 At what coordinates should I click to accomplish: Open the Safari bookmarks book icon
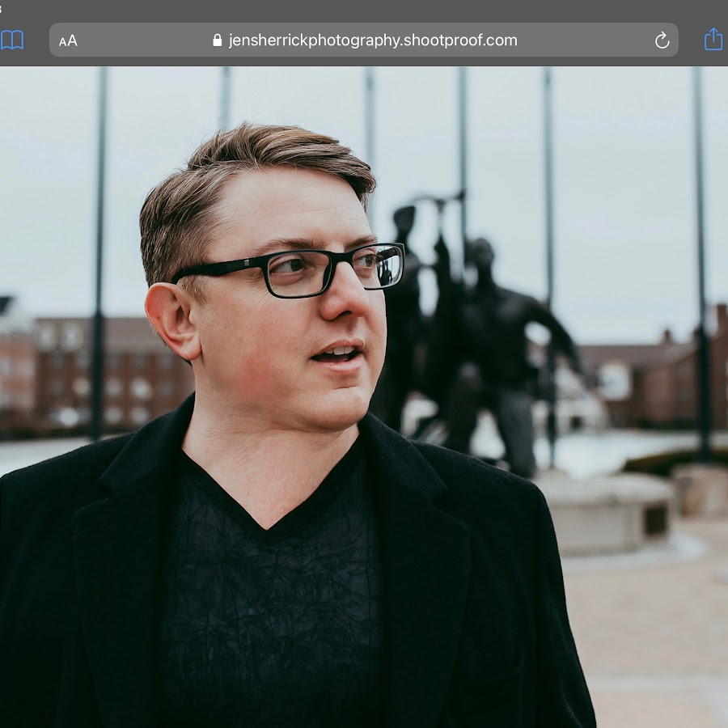click(11, 40)
